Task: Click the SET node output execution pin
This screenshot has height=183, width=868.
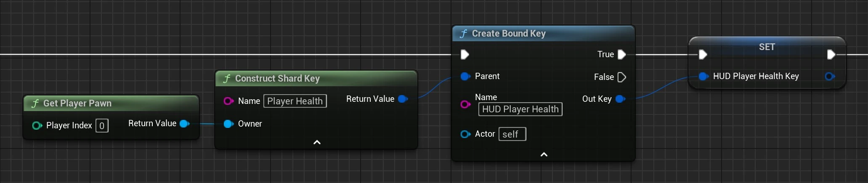Action: [x=831, y=55]
